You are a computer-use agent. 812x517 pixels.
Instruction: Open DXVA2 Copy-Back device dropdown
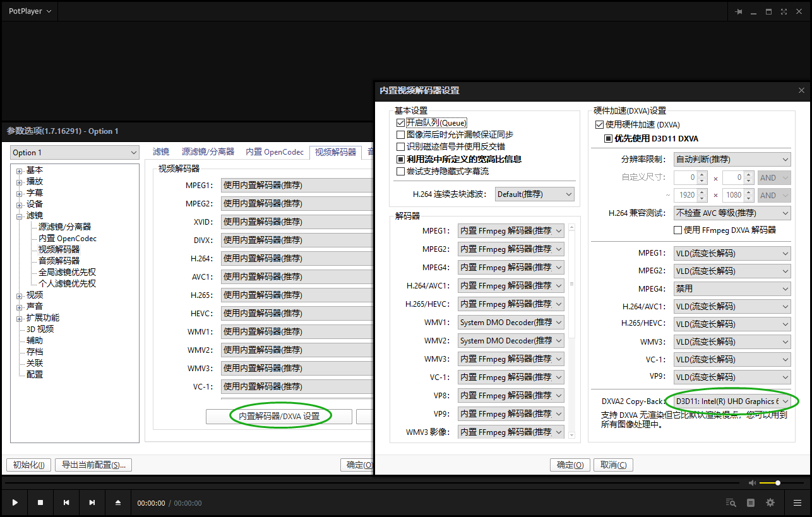pos(732,401)
